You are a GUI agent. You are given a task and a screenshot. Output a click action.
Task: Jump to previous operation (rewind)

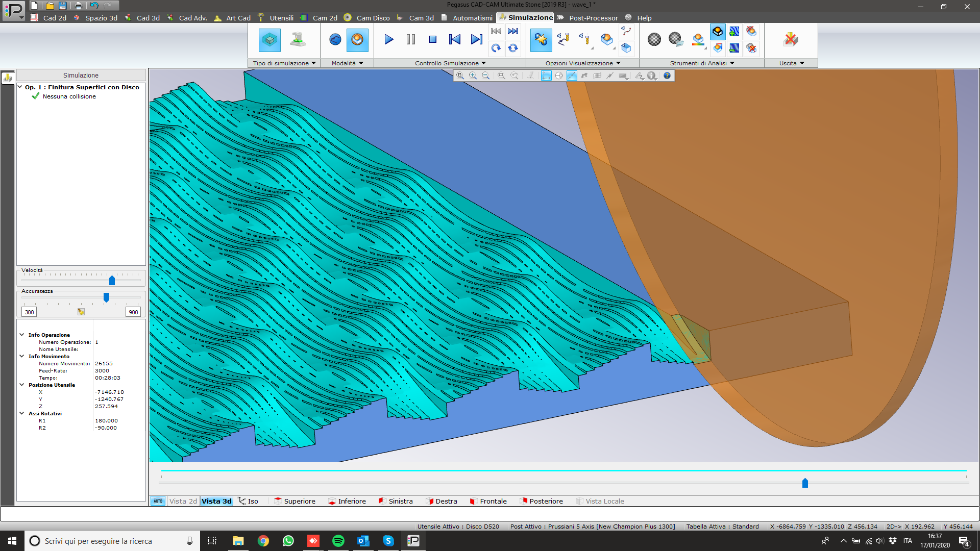[496, 31]
